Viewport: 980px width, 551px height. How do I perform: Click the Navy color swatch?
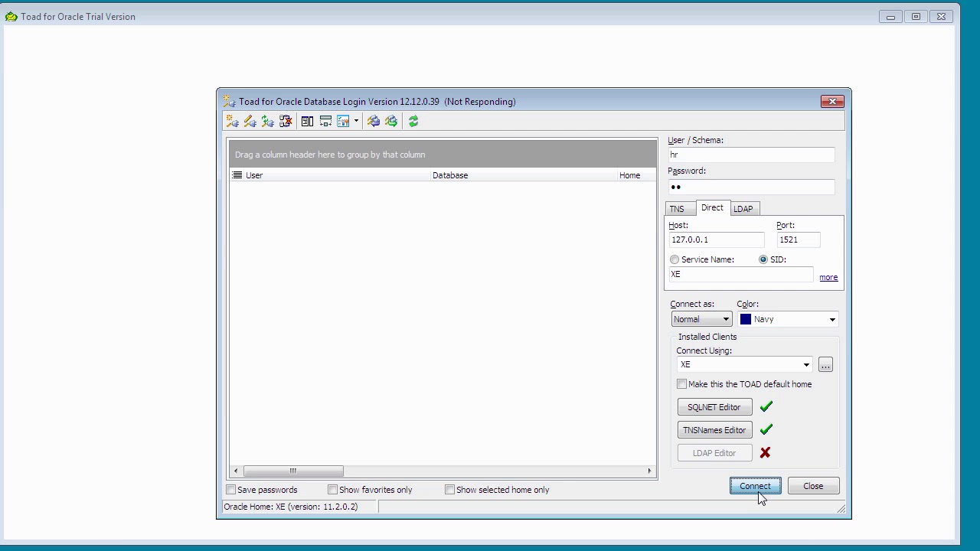746,319
